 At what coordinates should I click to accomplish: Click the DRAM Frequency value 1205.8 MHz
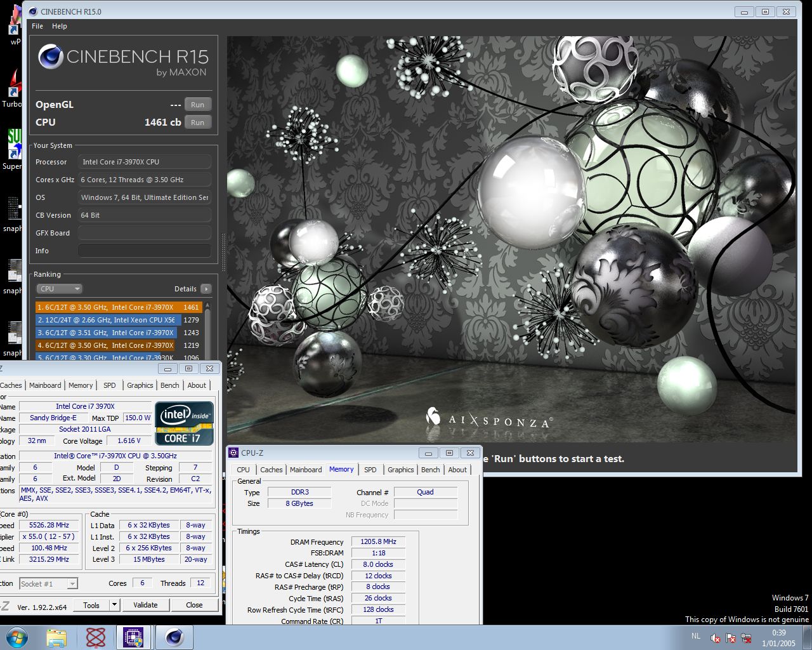point(378,541)
